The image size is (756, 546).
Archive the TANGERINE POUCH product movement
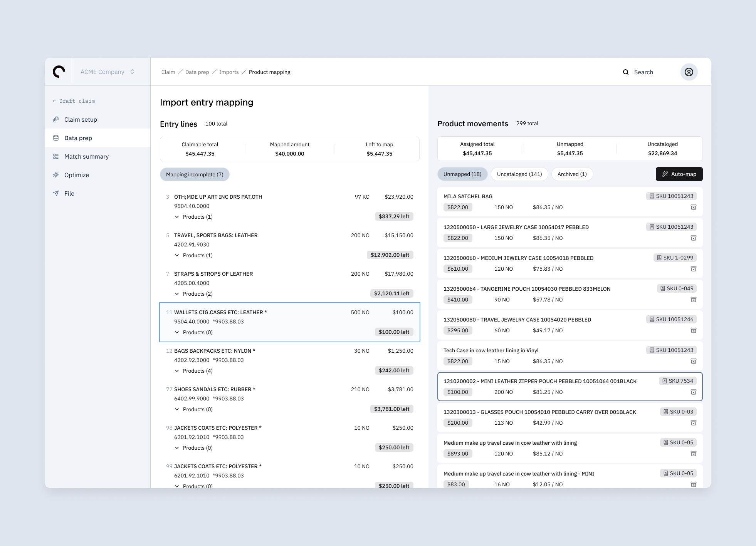693,300
